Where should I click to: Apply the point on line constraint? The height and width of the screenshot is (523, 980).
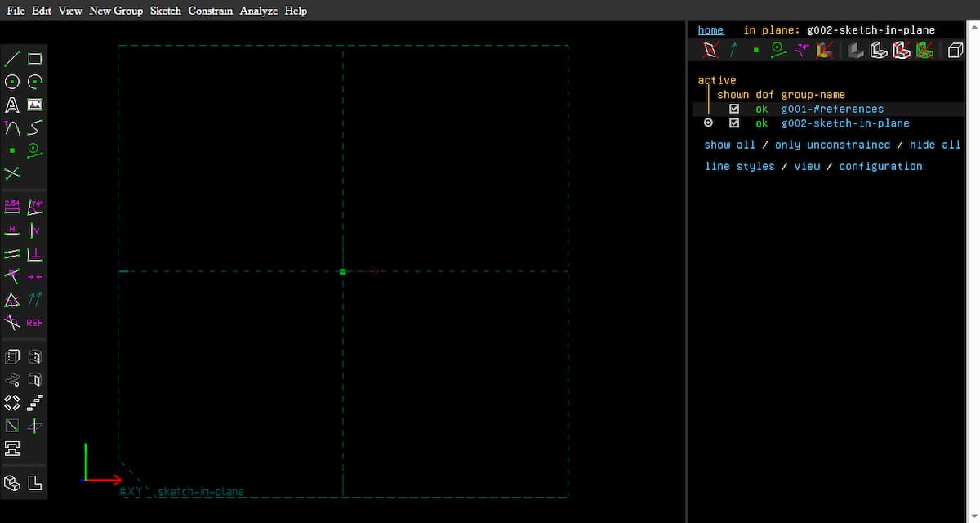pyautogui.click(x=12, y=276)
